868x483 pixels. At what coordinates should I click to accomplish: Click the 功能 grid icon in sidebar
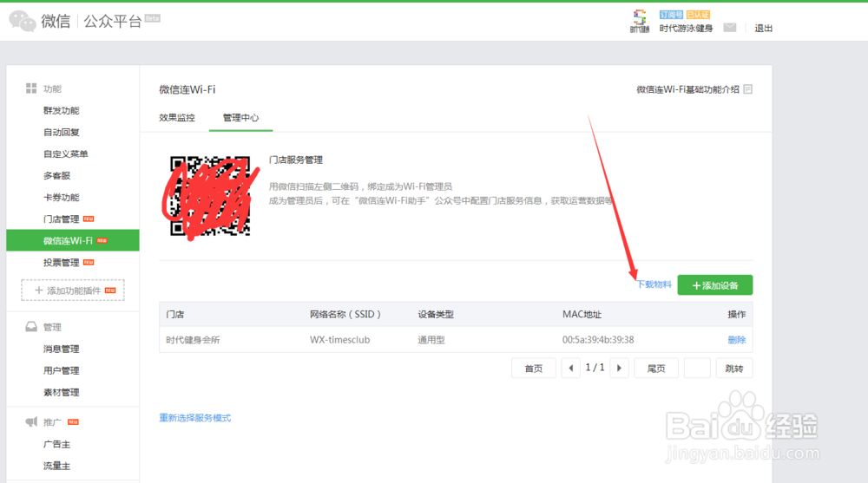click(31, 88)
